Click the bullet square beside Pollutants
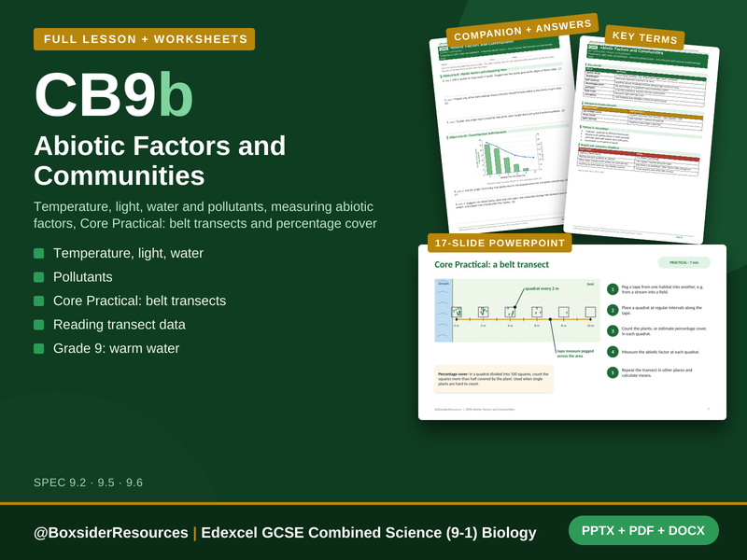The height and width of the screenshot is (560, 747). (39, 277)
